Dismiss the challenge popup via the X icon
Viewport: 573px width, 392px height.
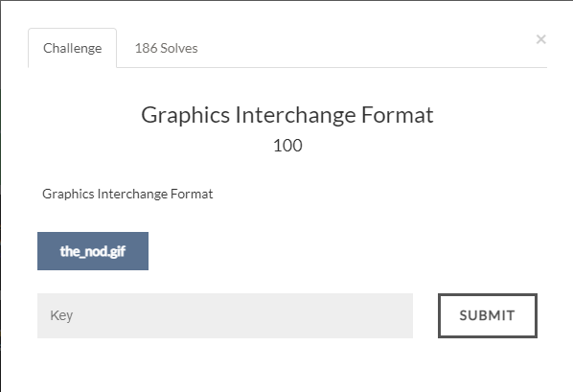point(540,39)
